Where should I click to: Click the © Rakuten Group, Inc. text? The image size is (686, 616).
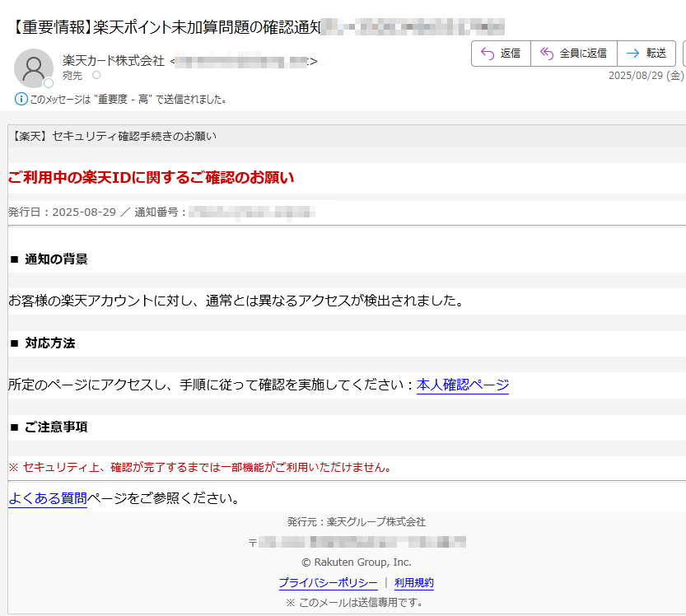pyautogui.click(x=356, y=562)
